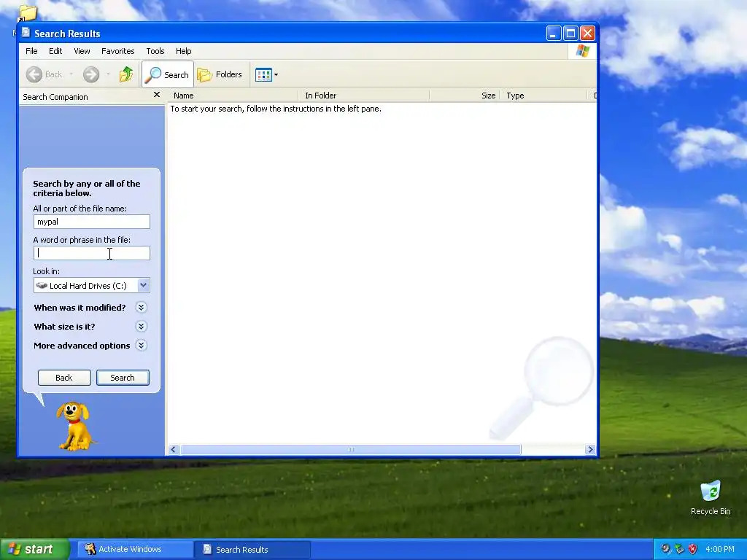Click the Back button in Search Companion

[64, 378]
